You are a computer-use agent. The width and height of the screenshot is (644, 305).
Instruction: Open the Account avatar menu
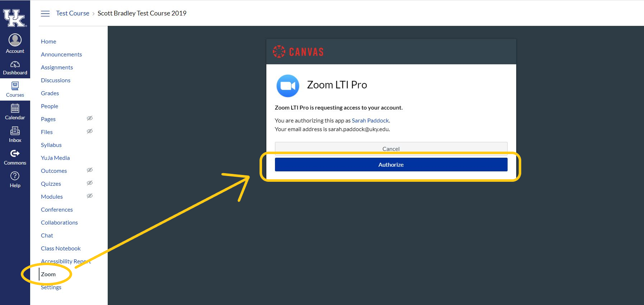click(15, 43)
